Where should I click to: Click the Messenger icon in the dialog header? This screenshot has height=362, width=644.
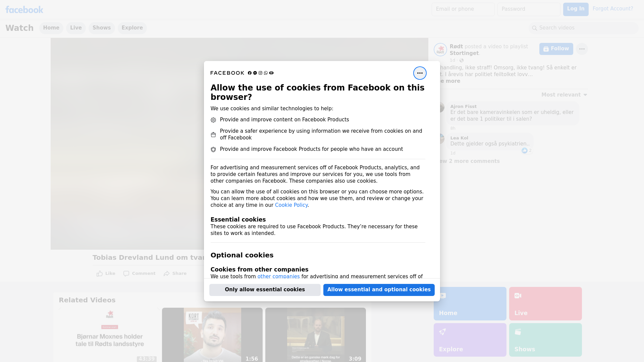(x=255, y=73)
